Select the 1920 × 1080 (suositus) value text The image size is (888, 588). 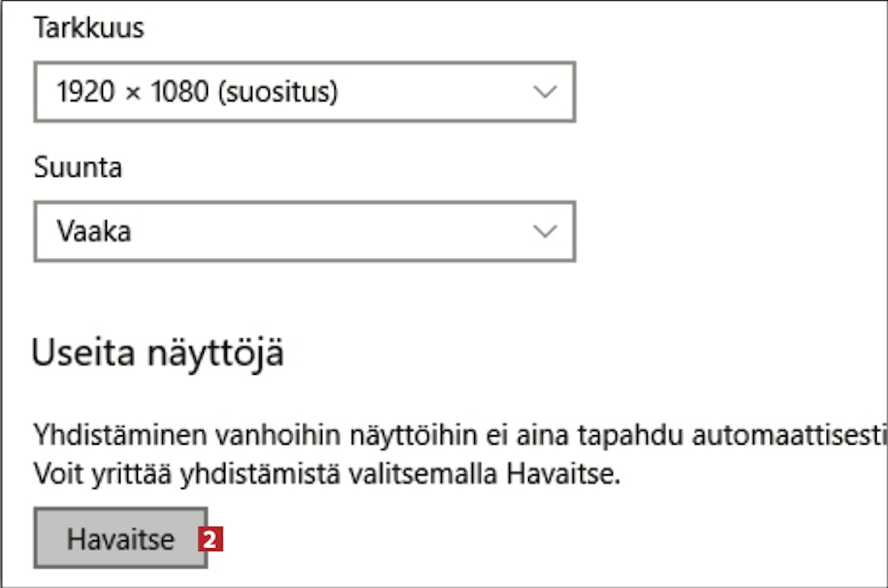197,92
